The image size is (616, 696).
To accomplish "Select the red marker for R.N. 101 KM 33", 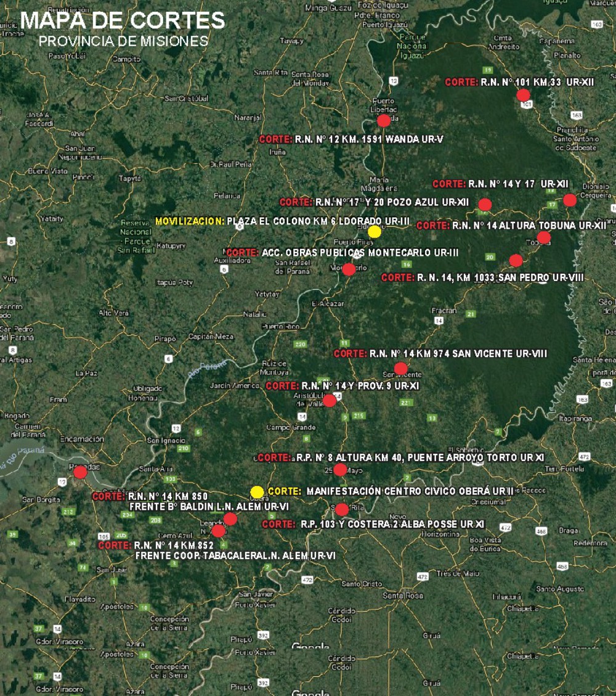I will [524, 95].
